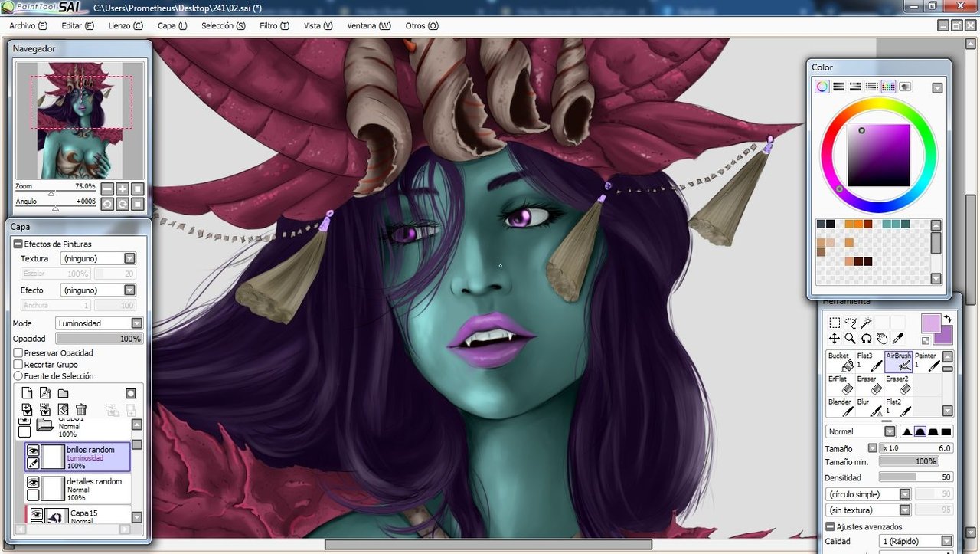980x554 pixels.
Task: Pick the Flat2 brush
Action: coord(899,408)
